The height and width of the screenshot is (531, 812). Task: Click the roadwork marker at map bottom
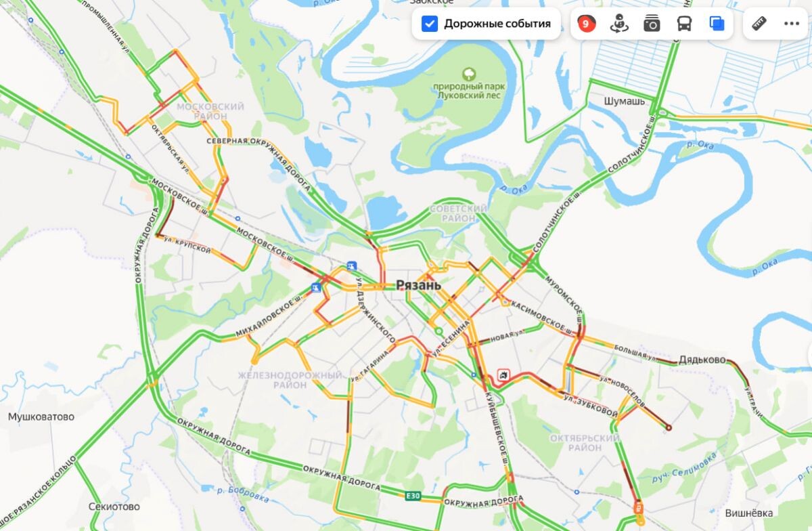[638, 506]
